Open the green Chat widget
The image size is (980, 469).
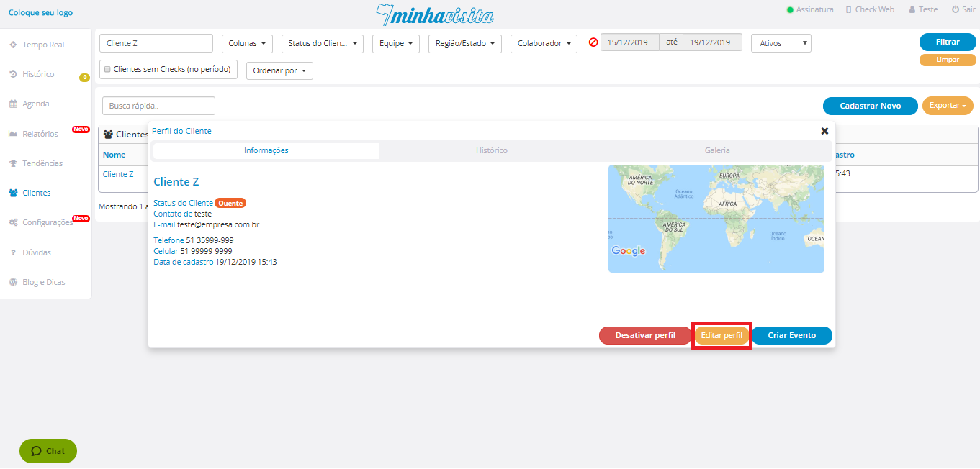coord(48,451)
